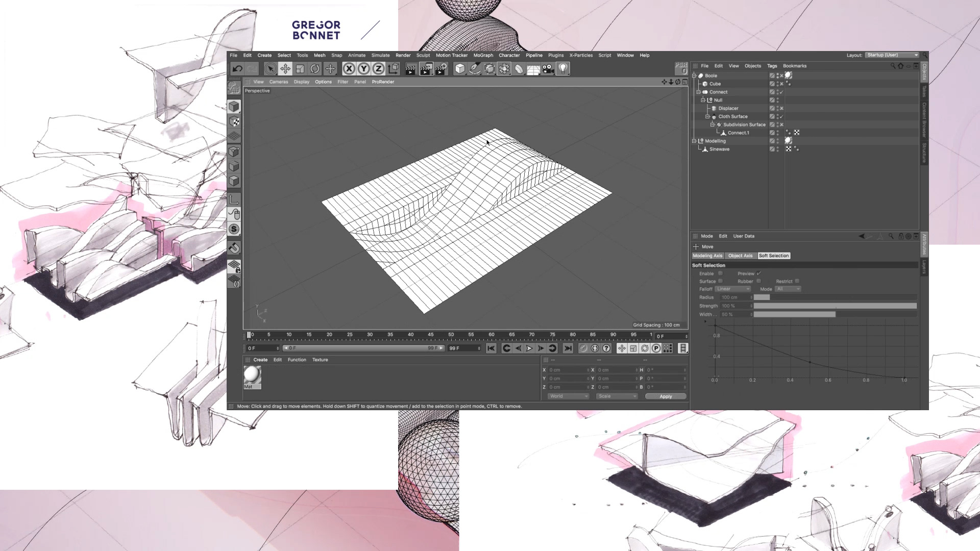Toggle the Preview checkbox
The width and height of the screenshot is (980, 551).
point(759,273)
